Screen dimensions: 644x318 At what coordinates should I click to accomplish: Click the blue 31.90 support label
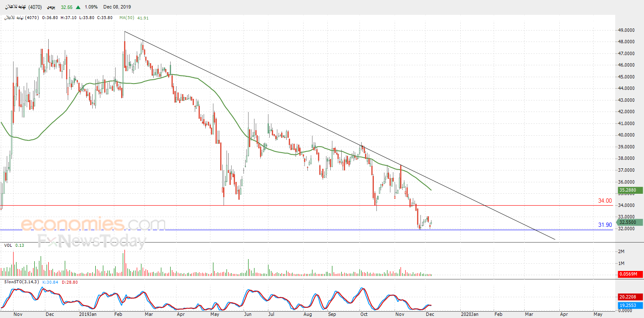[x=605, y=225]
